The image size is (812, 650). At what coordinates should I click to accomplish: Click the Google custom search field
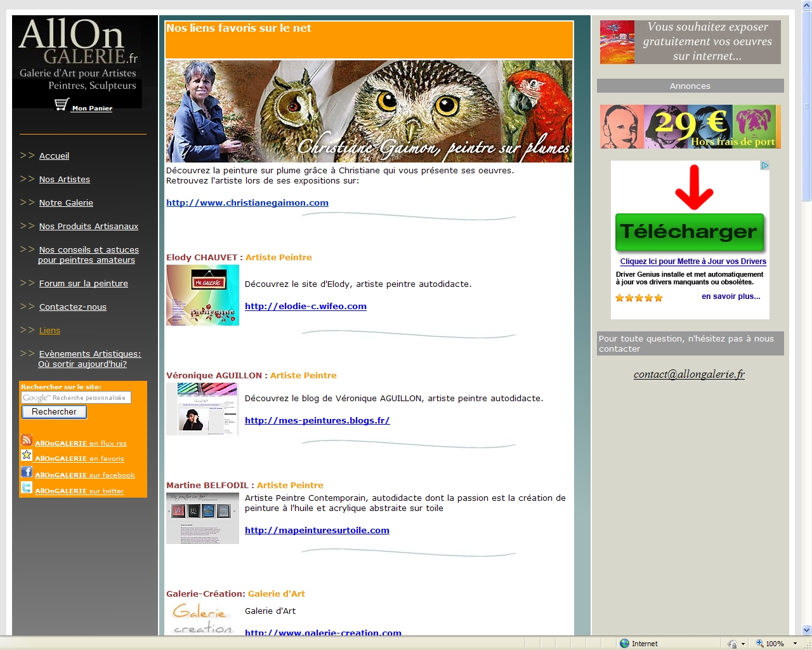76,397
